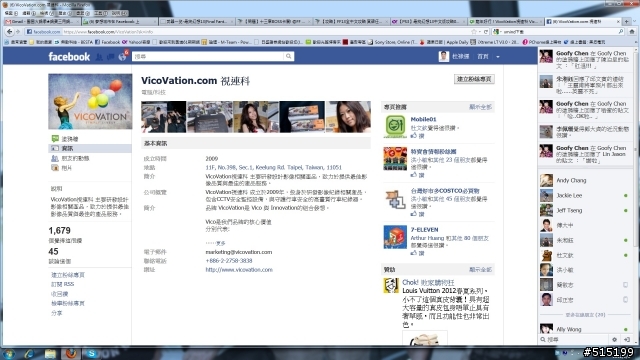Open the chat sidebar settings gear
This screenshot has height=360, width=640.
pyautogui.click(x=615, y=339)
